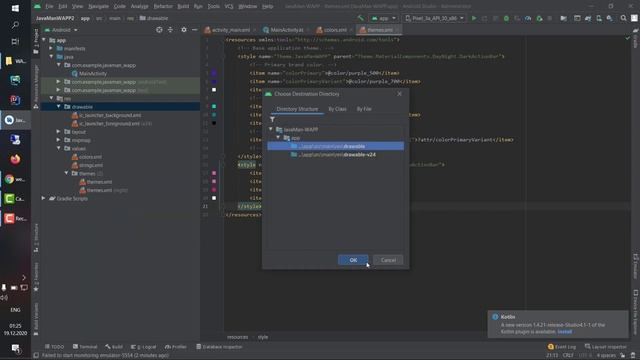Image resolution: width=640 pixels, height=360 pixels.
Task: Expand Gradle Scripts node
Action: [x=44, y=198]
